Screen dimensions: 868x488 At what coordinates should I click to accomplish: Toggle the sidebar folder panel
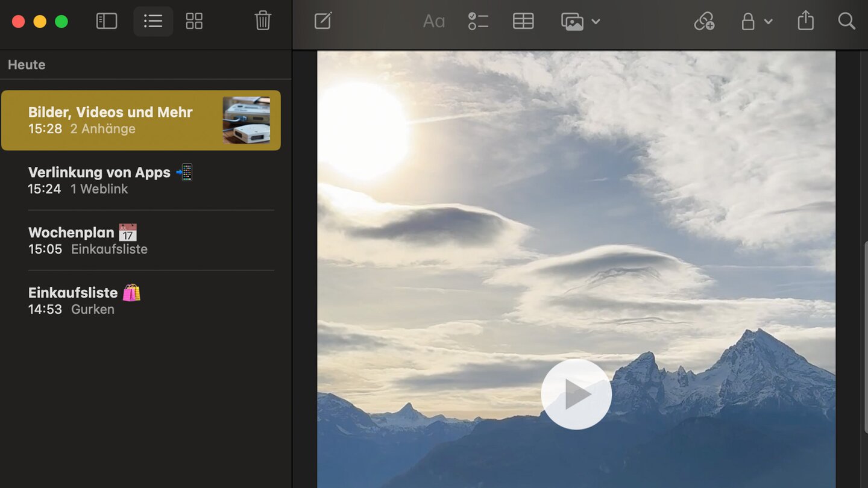tap(107, 21)
